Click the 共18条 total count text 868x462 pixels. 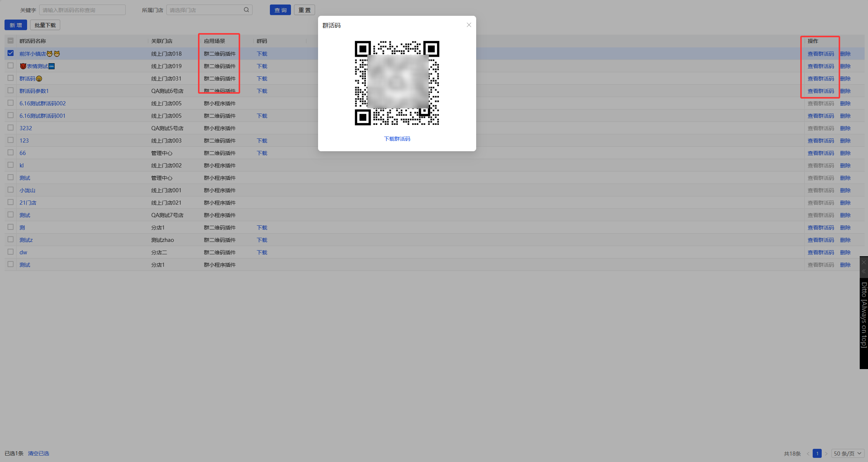pyautogui.click(x=792, y=453)
